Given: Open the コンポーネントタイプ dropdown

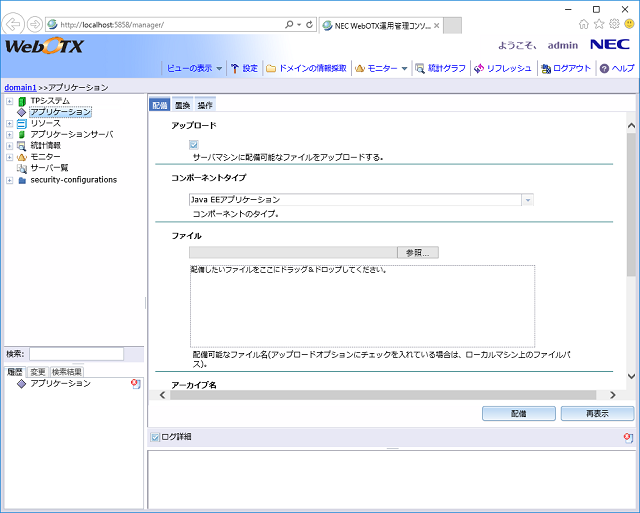Looking at the screenshot, I should (527, 200).
